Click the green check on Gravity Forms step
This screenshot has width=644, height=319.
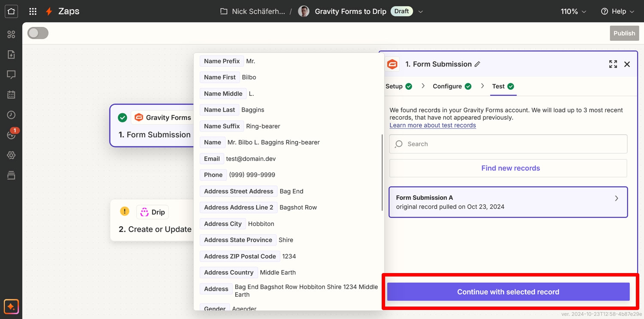coord(122,118)
